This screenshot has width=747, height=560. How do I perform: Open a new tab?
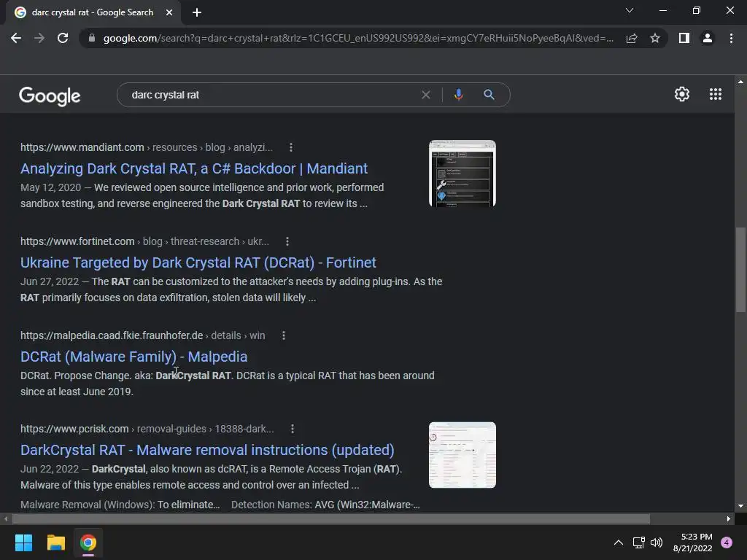pyautogui.click(x=197, y=12)
